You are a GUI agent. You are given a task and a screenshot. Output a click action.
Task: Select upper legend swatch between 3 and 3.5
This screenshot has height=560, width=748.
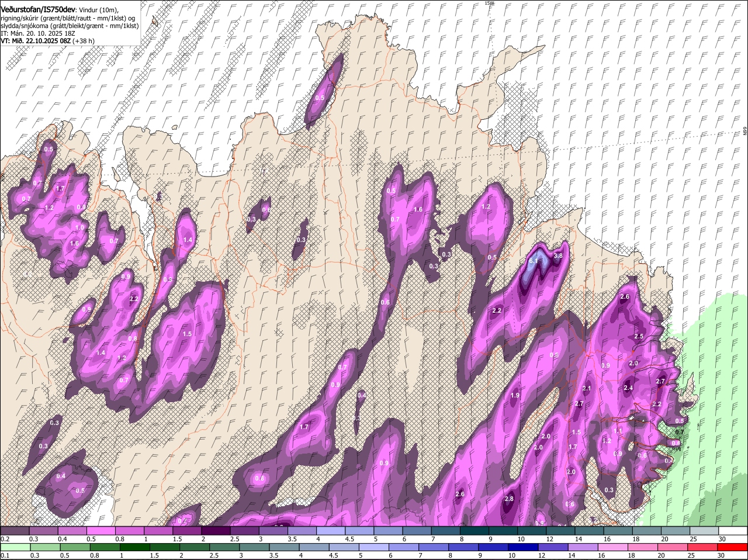tap(273, 530)
